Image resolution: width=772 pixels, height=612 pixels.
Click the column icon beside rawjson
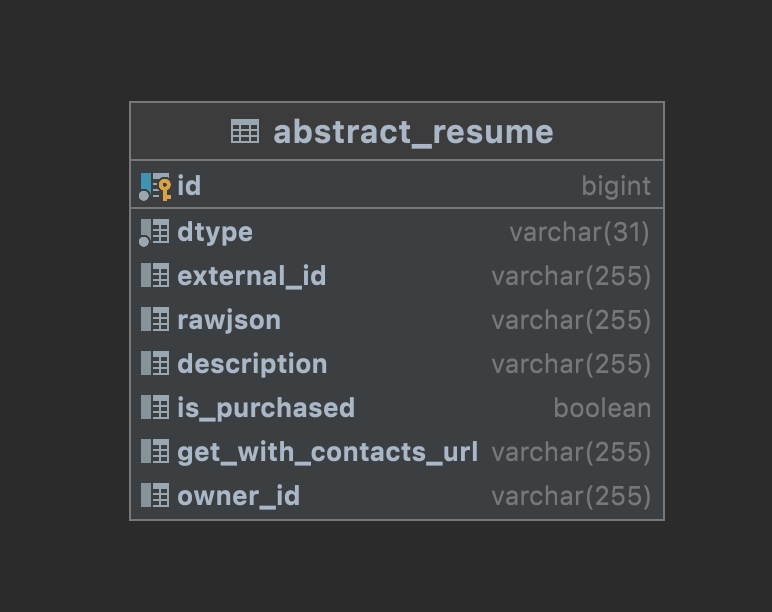click(155, 319)
